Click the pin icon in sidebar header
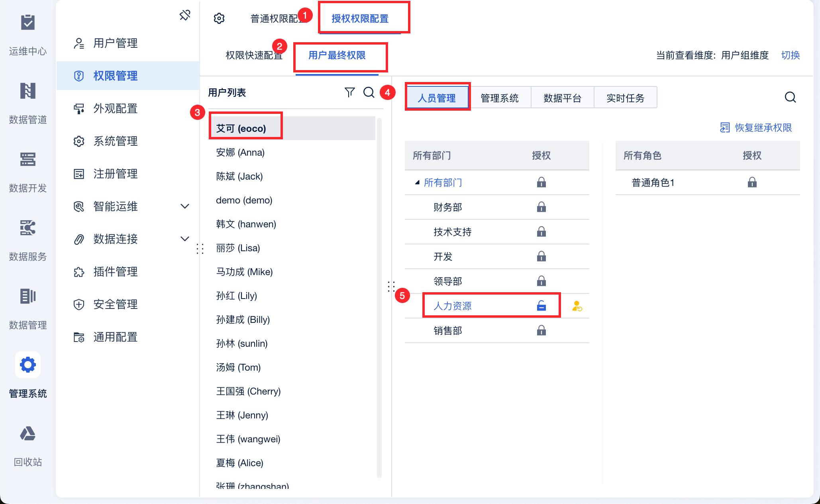The width and height of the screenshot is (820, 504). pyautogui.click(x=185, y=16)
